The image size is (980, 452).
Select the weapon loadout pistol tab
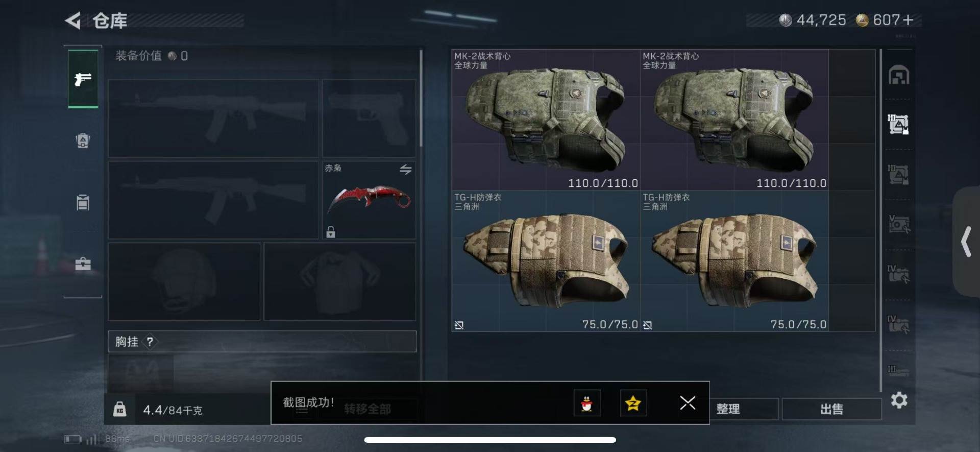tap(83, 79)
